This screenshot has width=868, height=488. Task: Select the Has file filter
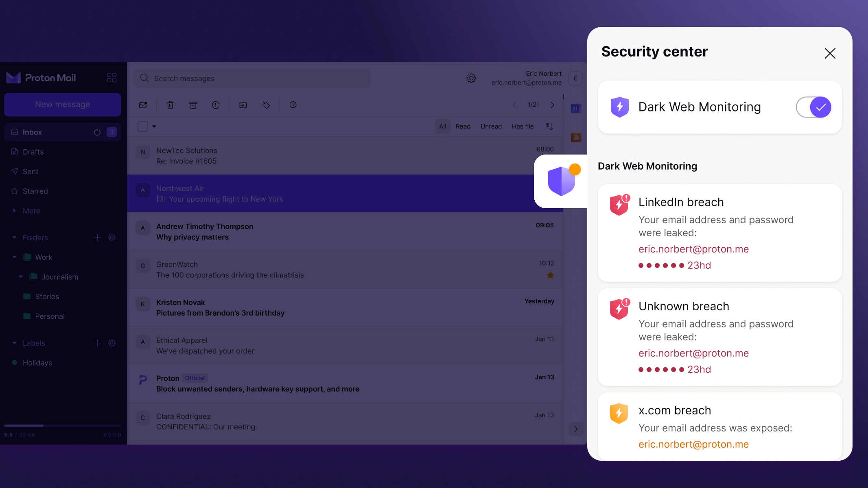pyautogui.click(x=523, y=126)
